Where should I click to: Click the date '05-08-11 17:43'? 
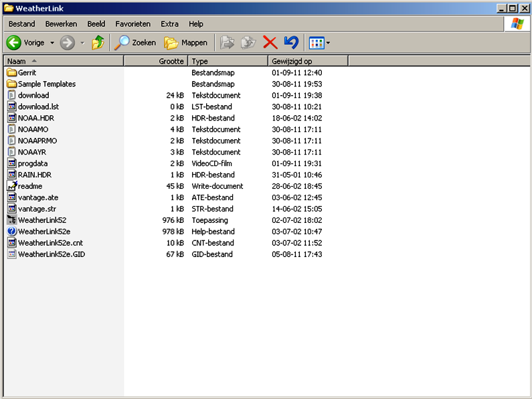pyautogui.click(x=297, y=254)
